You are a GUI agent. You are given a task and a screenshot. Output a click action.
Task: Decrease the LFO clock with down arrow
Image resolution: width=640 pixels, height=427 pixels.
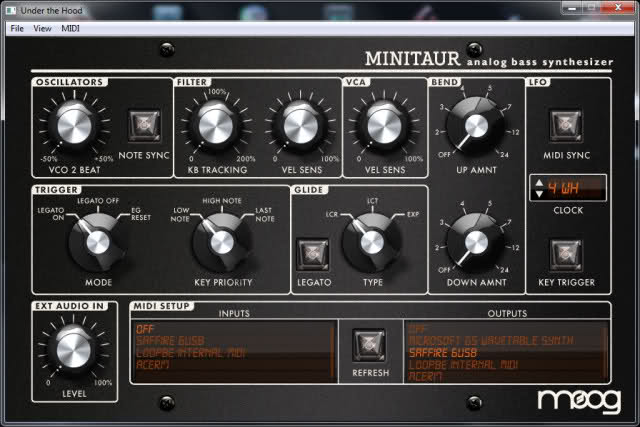(539, 193)
